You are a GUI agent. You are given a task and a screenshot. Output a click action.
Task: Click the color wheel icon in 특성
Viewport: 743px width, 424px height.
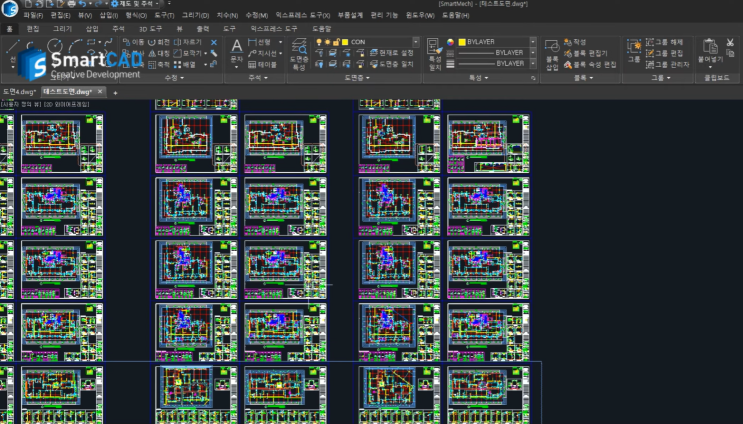click(450, 42)
